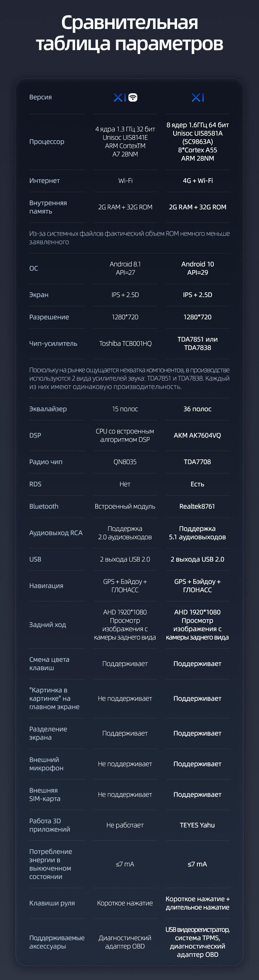Click the 'Toshiba TCB001HQ' amplifier chip text

[125, 344]
